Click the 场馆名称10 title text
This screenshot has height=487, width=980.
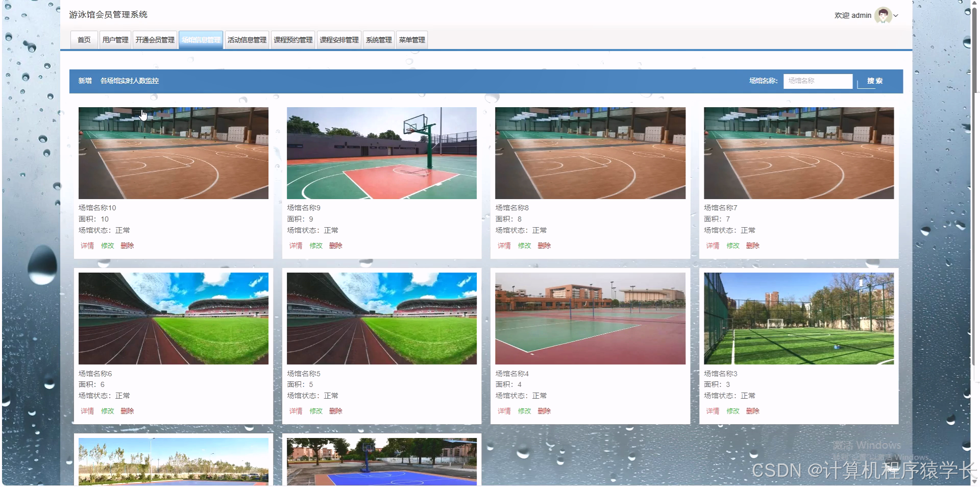point(97,208)
